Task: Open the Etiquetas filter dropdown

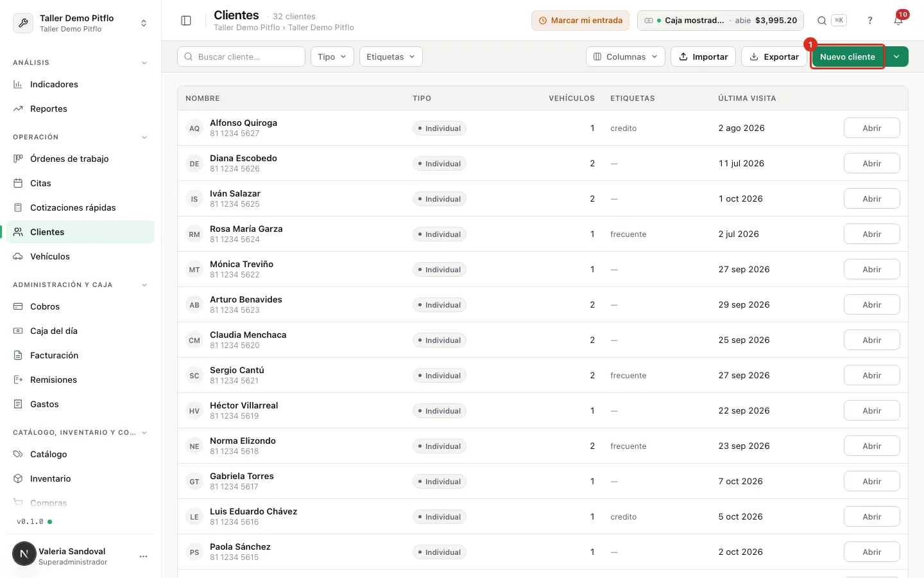Action: pos(391,57)
